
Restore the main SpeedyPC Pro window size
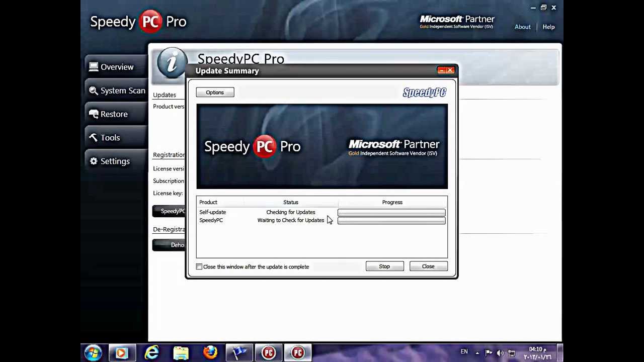543,8
